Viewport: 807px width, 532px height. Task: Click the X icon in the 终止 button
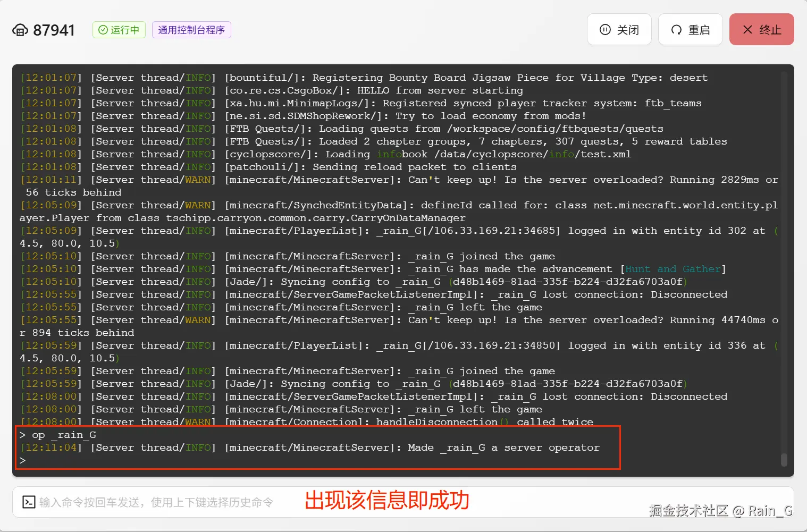747,30
